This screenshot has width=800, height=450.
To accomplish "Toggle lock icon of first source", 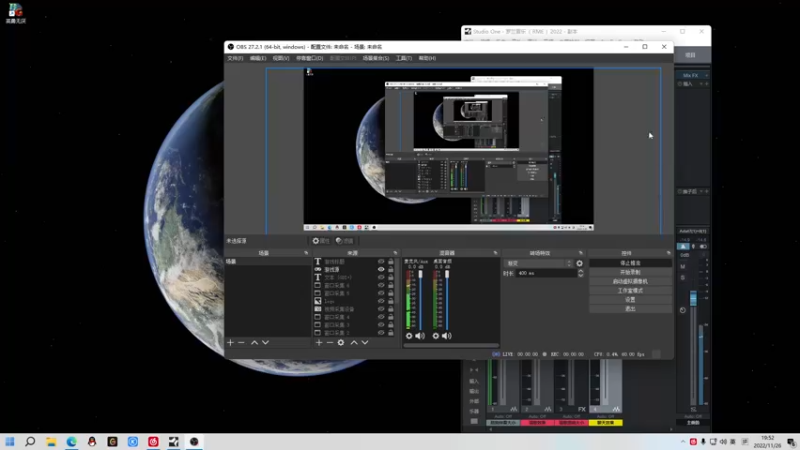I will [391, 262].
